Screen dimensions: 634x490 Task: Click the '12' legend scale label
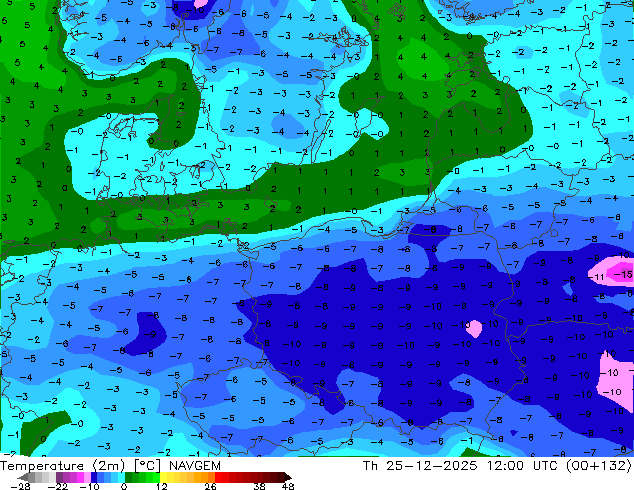point(162,486)
